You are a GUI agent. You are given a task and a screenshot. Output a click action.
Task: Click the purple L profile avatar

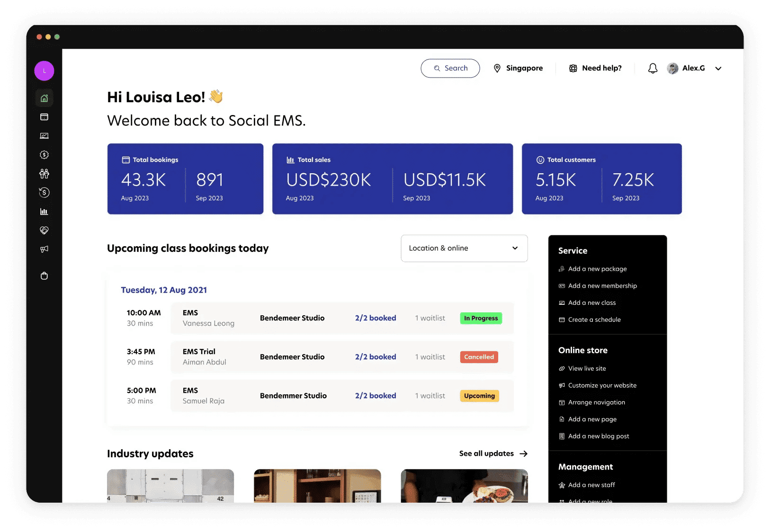pos(44,71)
